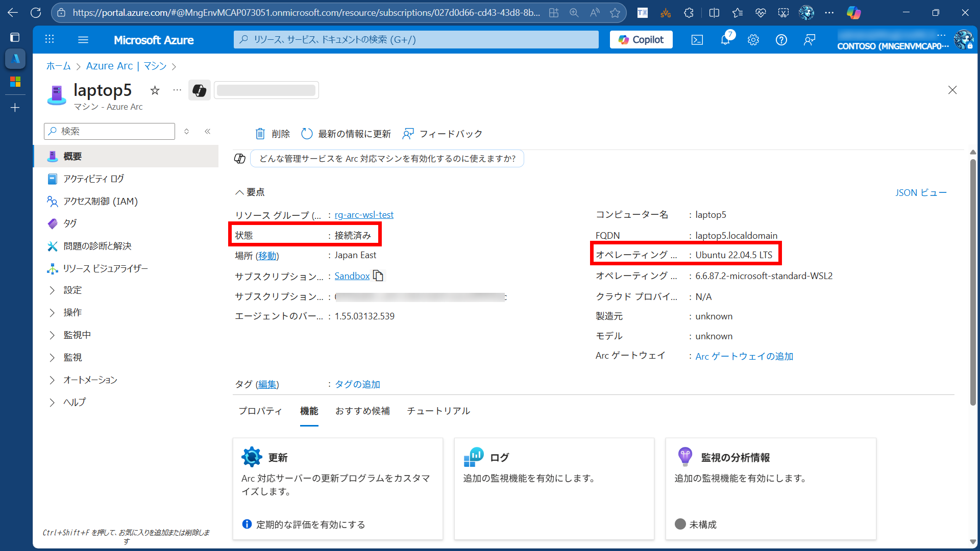Go back with the browser back arrow
This screenshot has width=980, height=551.
(x=13, y=13)
